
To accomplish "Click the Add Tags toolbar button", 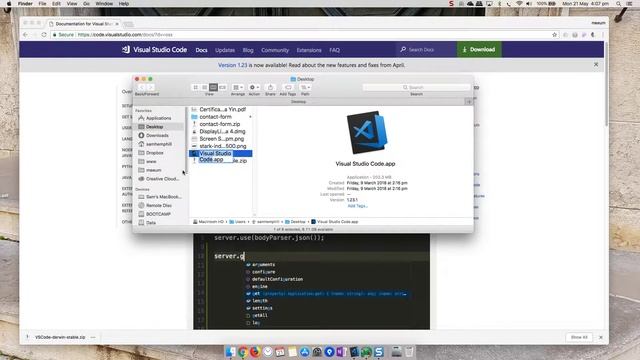I will [x=288, y=87].
